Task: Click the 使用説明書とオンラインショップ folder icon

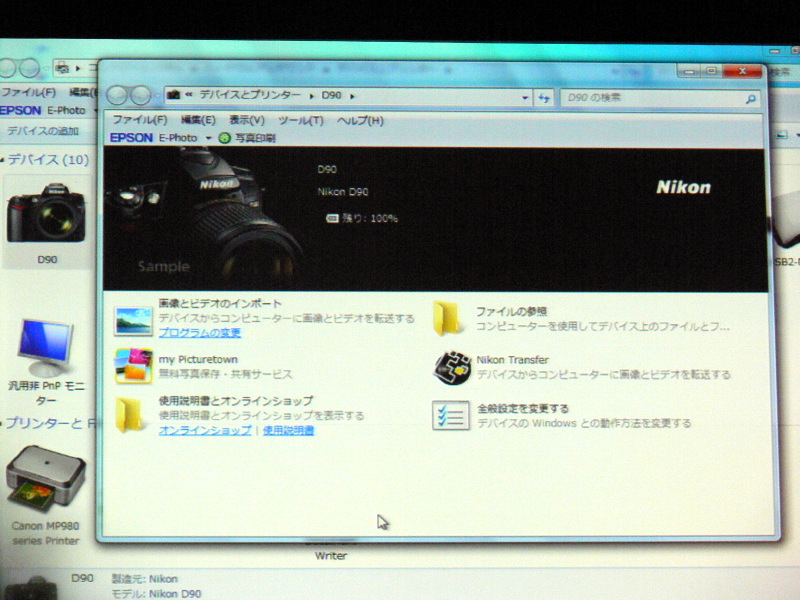Action: coord(133,414)
